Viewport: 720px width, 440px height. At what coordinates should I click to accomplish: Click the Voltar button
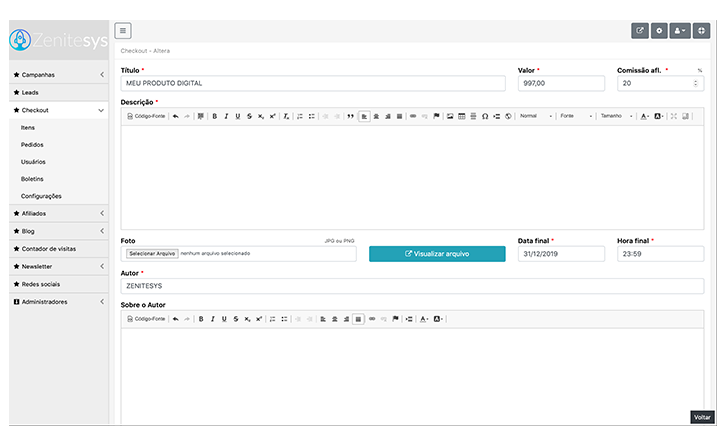702,417
